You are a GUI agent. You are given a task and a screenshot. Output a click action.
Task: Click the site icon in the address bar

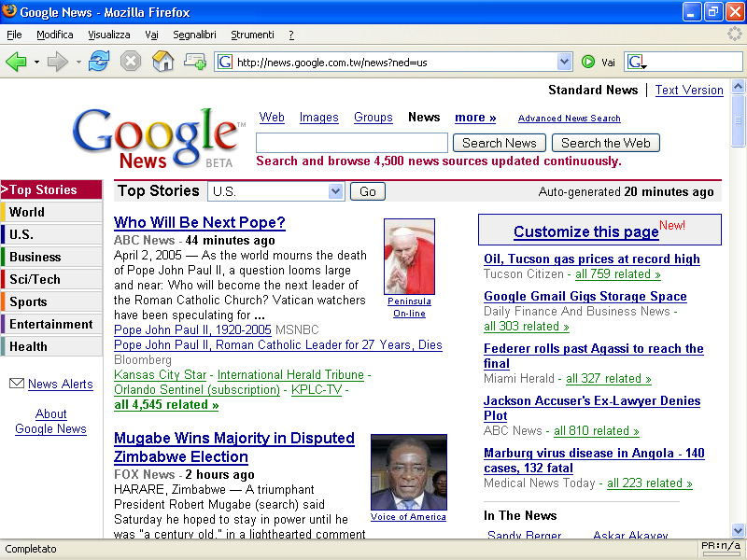pyautogui.click(x=225, y=62)
